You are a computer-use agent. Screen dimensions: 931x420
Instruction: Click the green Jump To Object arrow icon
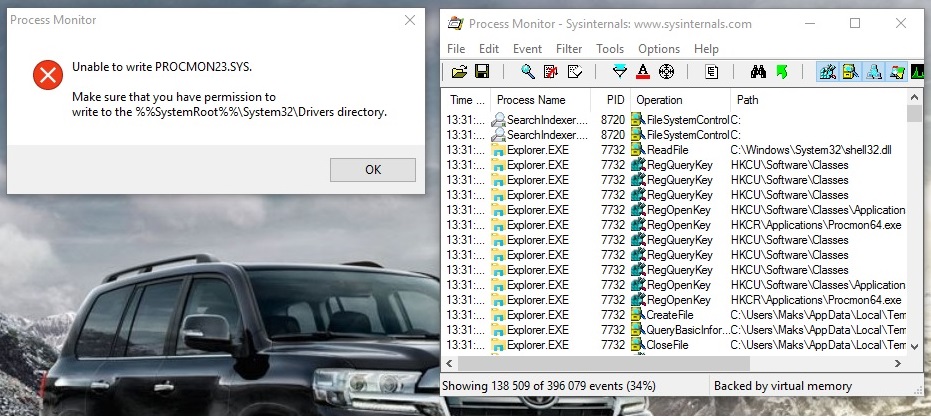[x=781, y=72]
